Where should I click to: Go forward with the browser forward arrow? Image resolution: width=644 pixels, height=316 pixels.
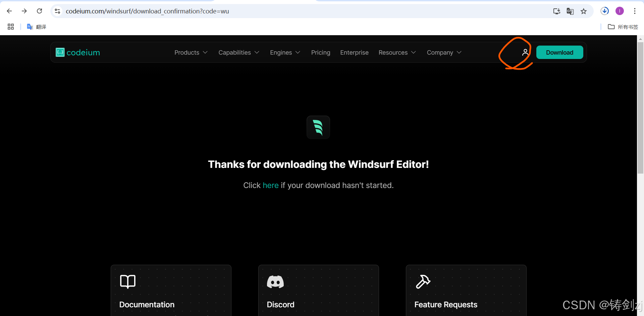[x=24, y=11]
